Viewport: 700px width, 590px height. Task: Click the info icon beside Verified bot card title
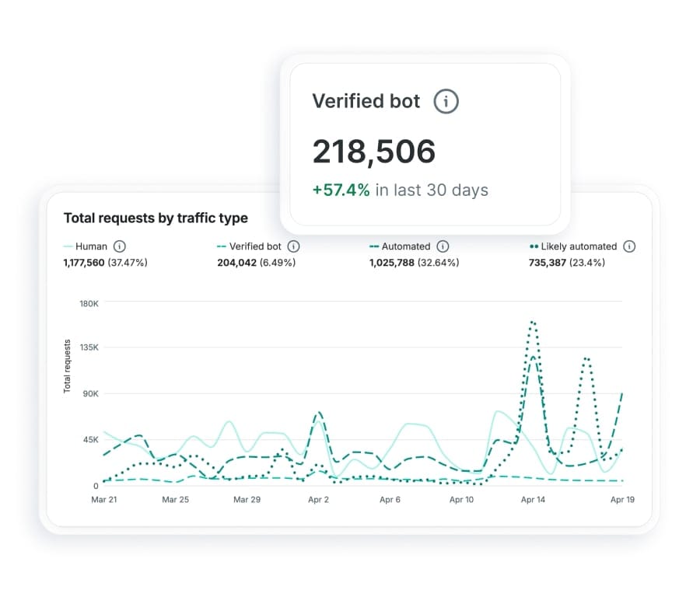(446, 101)
